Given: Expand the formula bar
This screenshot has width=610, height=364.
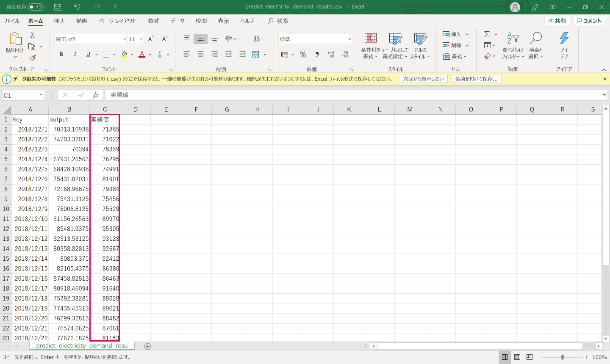Looking at the screenshot, I should (x=604, y=95).
